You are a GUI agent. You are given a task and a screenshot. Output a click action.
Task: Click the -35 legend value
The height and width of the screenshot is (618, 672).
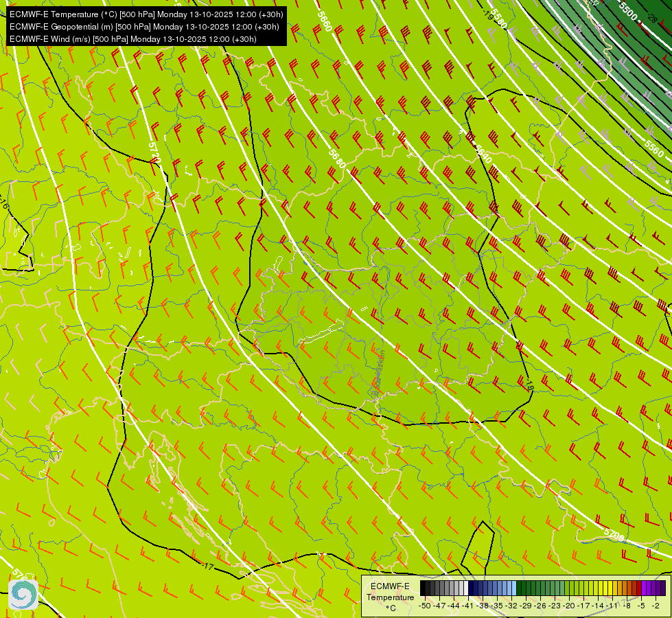point(497,606)
